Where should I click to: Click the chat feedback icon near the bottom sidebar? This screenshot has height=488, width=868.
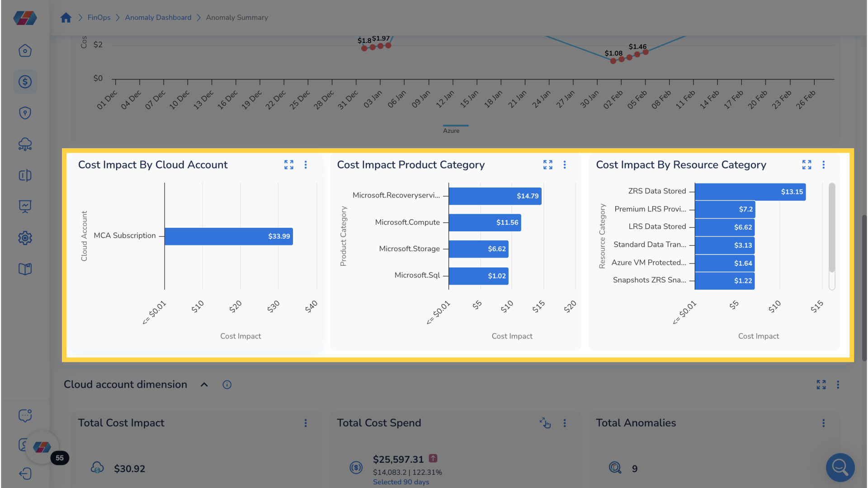point(25,416)
